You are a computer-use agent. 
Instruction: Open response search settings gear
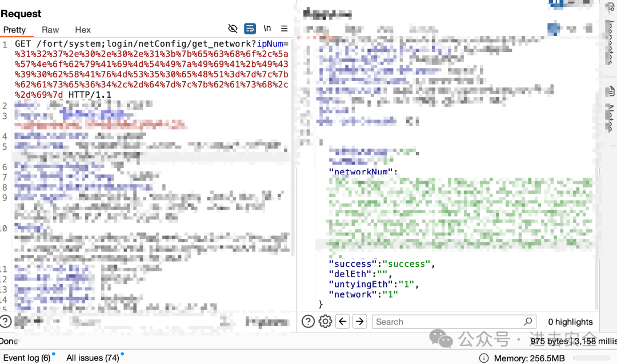325,322
